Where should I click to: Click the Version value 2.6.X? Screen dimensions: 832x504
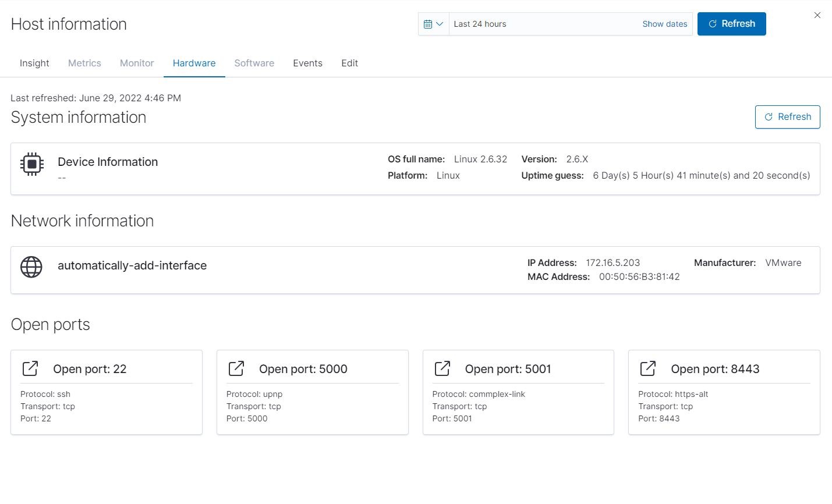tap(578, 159)
